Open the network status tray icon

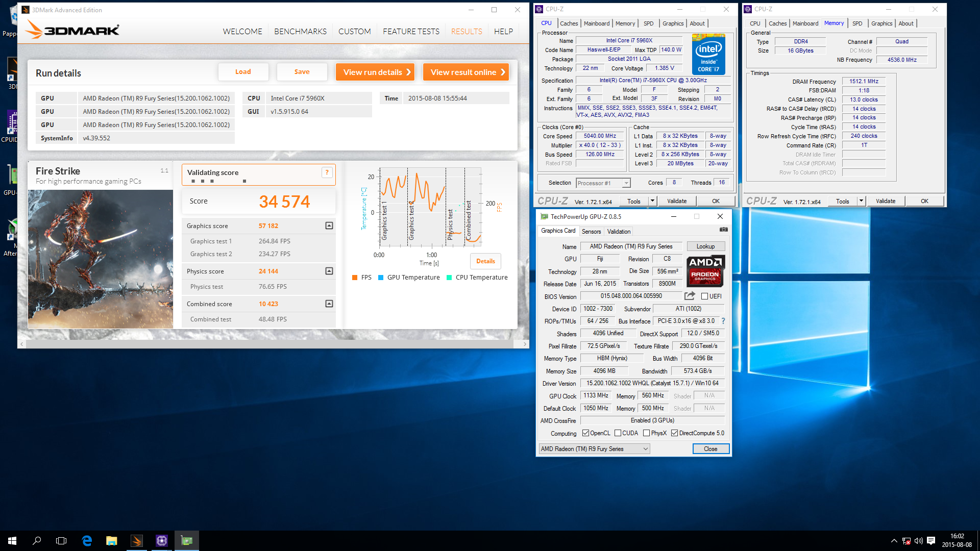(906, 541)
